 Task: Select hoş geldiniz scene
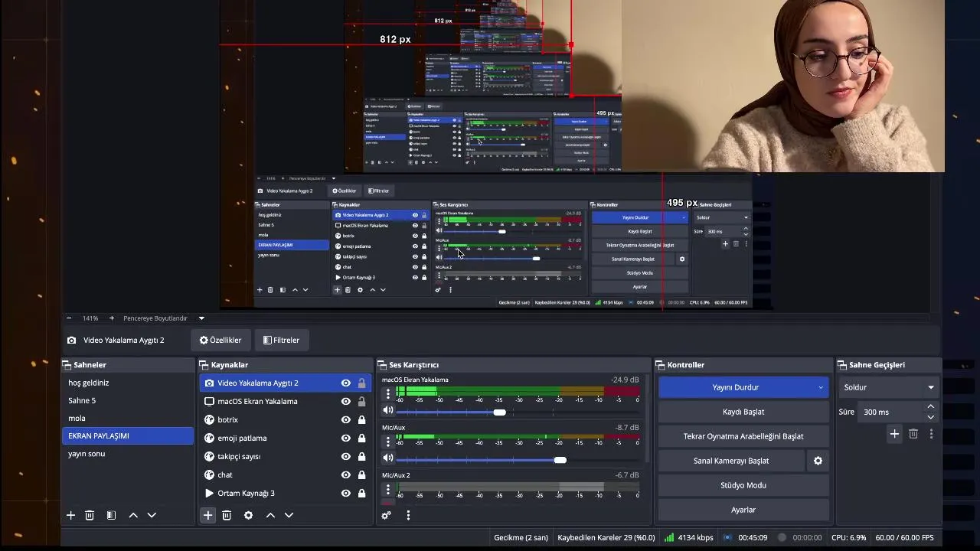click(128, 383)
